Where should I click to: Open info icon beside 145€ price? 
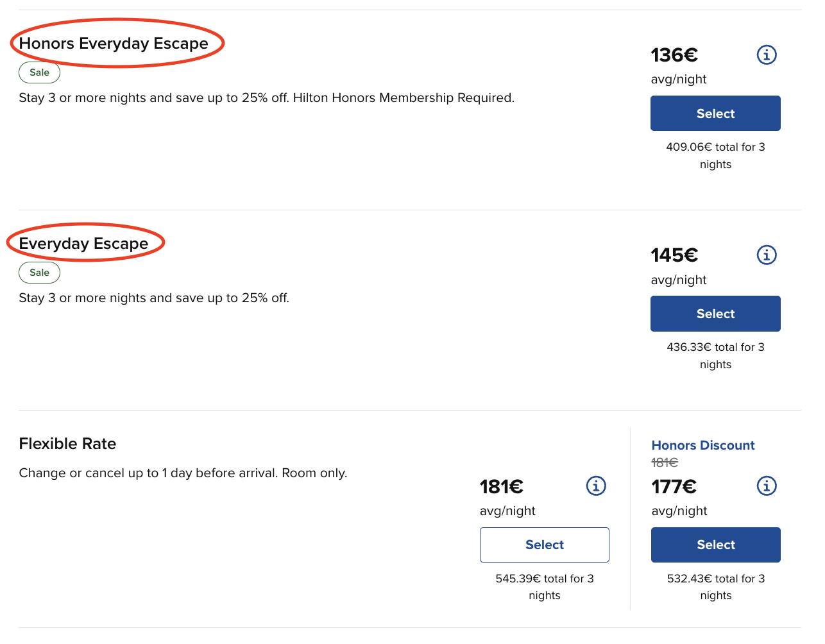[x=767, y=255]
